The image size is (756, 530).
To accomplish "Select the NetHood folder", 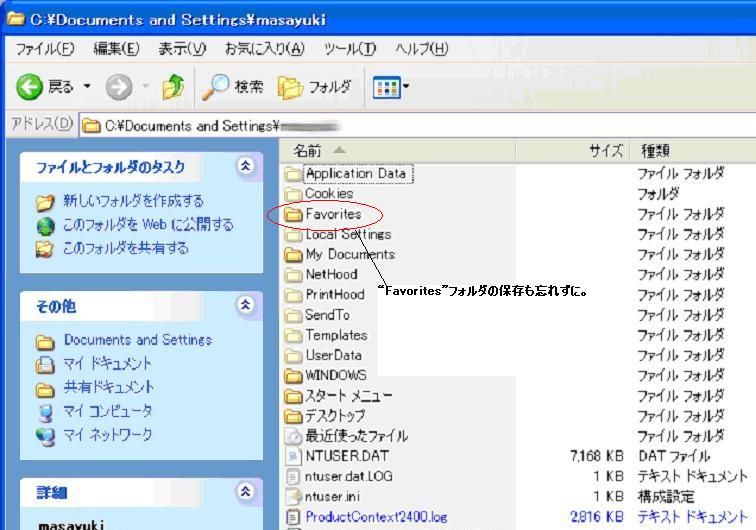I will (331, 274).
